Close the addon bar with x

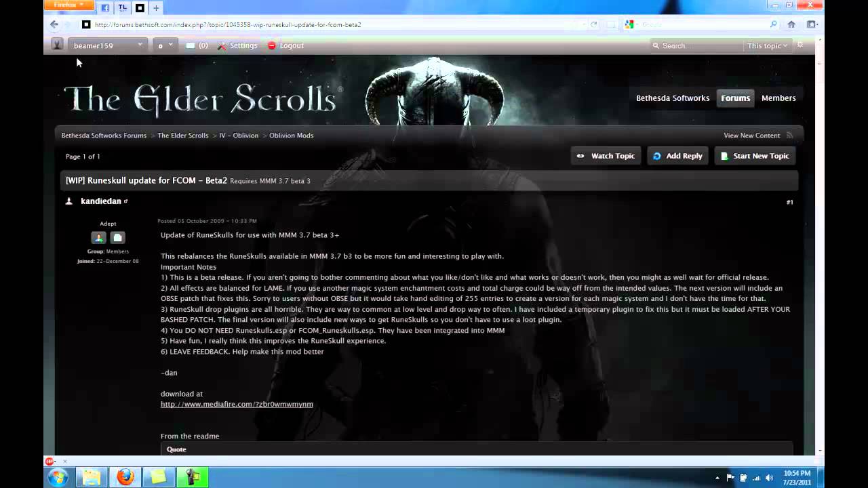pos(65,461)
